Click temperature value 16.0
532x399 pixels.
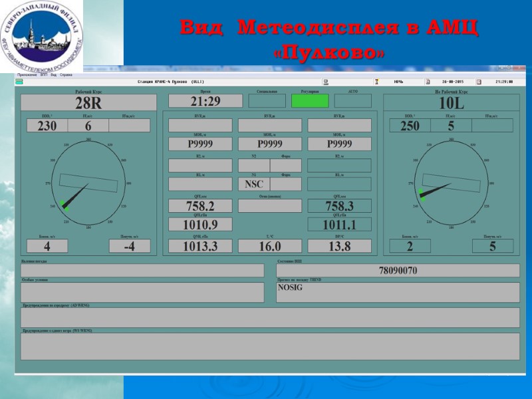(270, 246)
